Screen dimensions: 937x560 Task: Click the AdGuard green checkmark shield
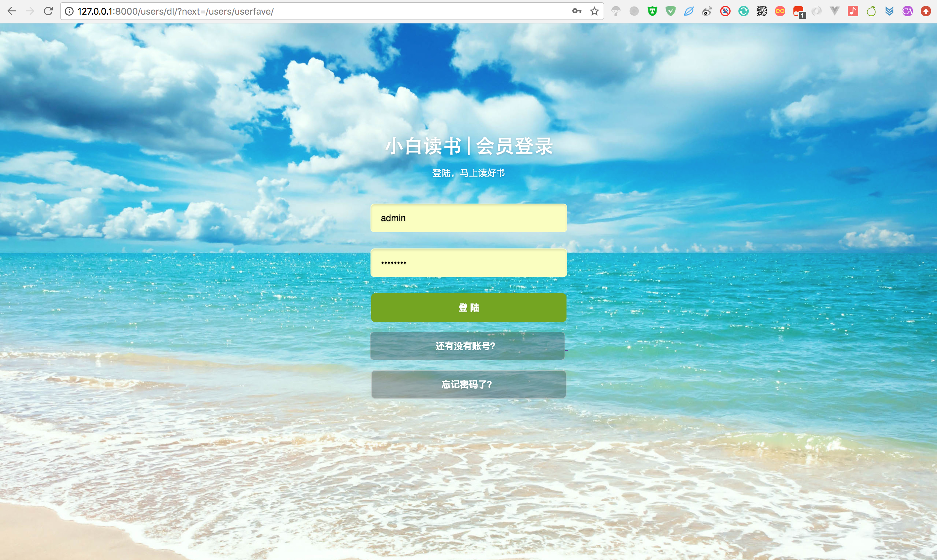pyautogui.click(x=670, y=11)
